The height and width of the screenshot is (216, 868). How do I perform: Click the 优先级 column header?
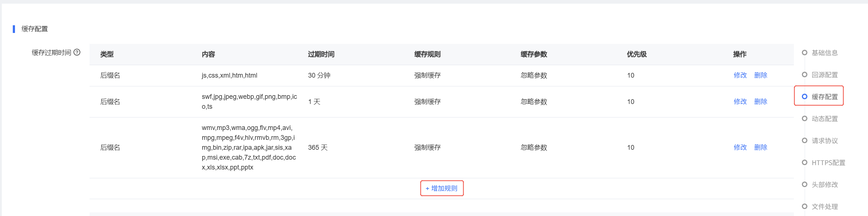tap(637, 54)
